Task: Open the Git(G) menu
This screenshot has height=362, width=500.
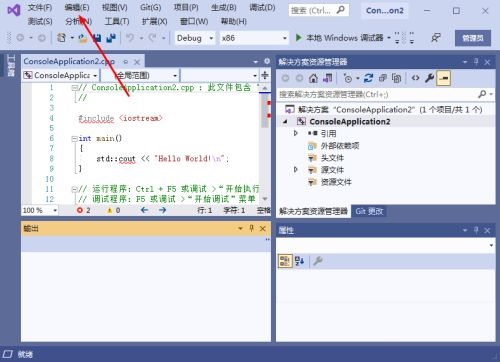Action: click(150, 8)
